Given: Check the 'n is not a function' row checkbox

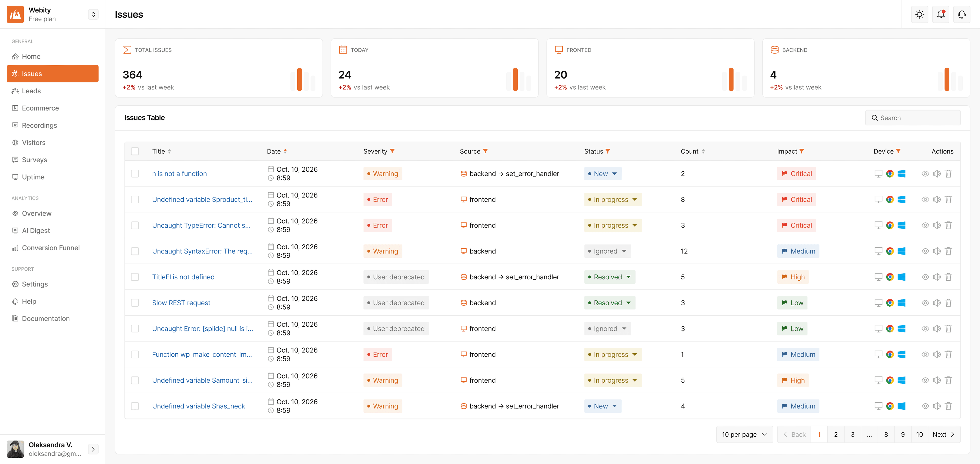Looking at the screenshot, I should (x=135, y=174).
